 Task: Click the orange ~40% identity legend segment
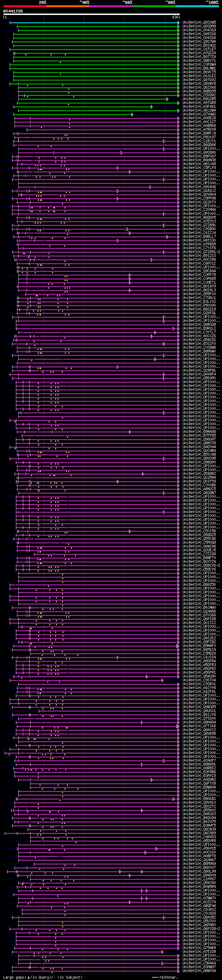pyautogui.click(x=68, y=6)
